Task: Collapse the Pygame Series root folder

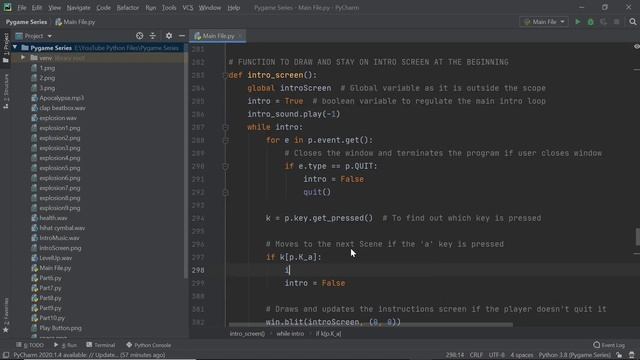Action: coord(15,48)
